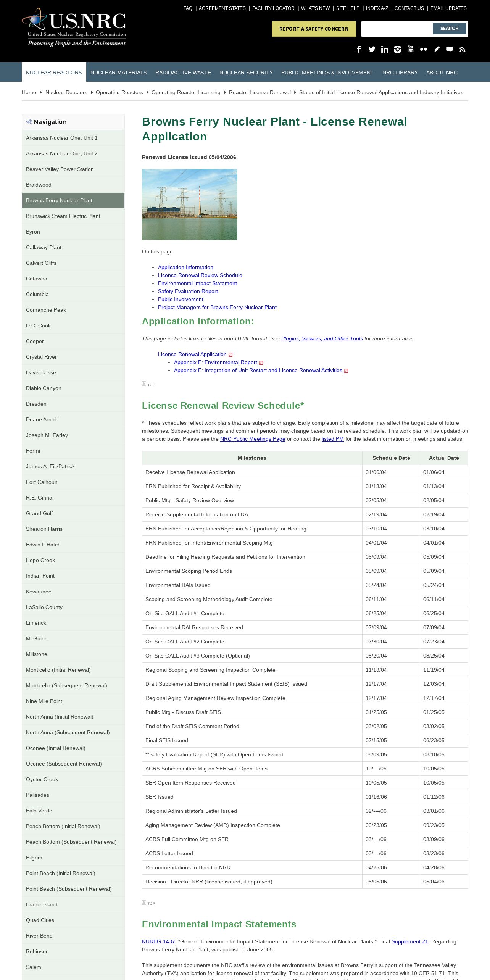
Task: Click the Index A-Z link
Action: click(377, 8)
